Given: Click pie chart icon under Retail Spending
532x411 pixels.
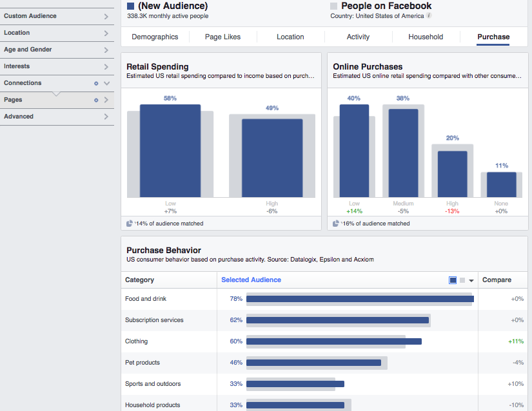Looking at the screenshot, I should pyautogui.click(x=130, y=224).
